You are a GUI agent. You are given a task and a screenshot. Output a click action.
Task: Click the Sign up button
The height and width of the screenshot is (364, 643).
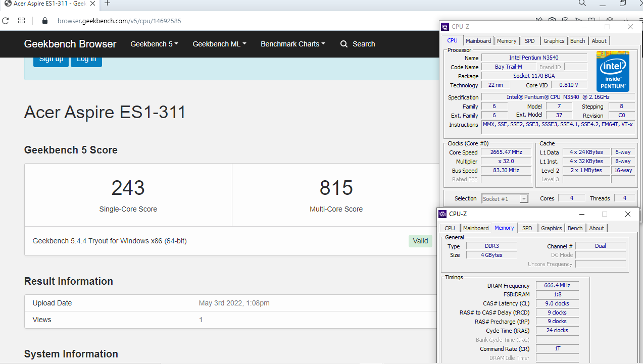(51, 60)
